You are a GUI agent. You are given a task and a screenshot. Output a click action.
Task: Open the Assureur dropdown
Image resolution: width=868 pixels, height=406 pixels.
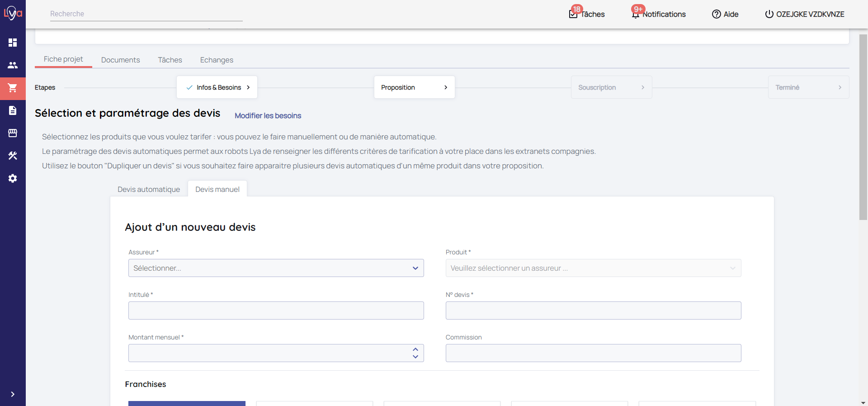click(x=276, y=268)
